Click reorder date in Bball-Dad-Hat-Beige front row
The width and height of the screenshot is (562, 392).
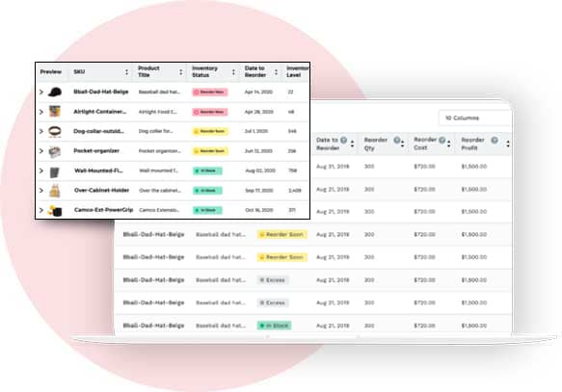258,92
